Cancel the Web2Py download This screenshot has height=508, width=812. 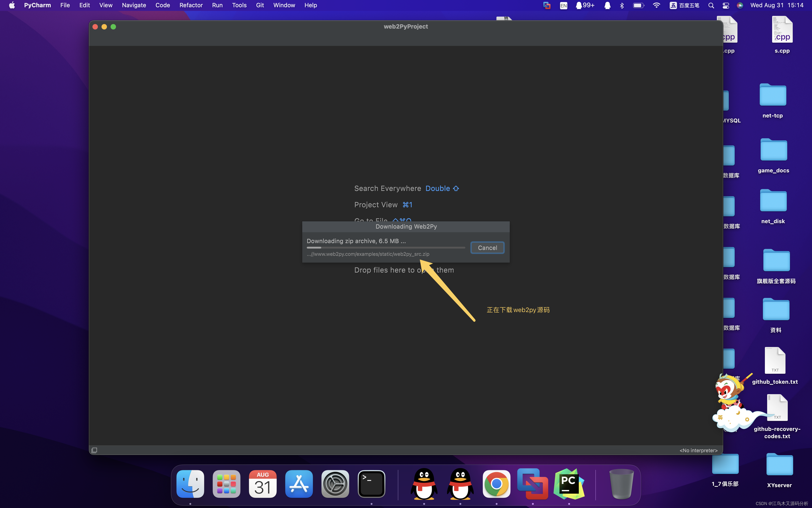click(x=487, y=248)
